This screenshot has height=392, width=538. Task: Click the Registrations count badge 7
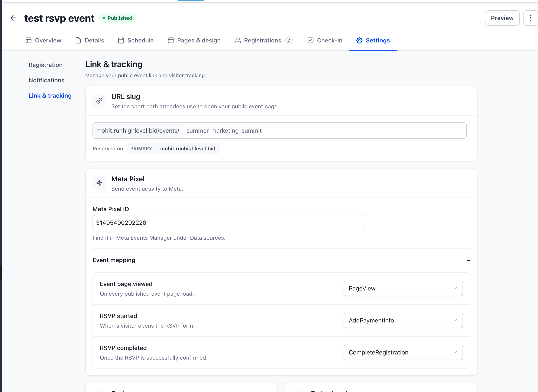289,40
